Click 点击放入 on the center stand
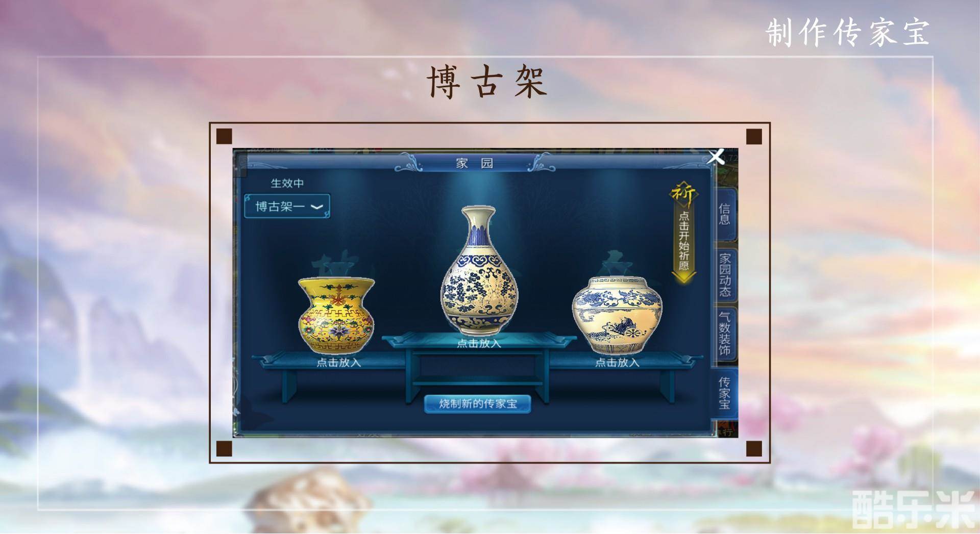The height and width of the screenshot is (534, 980). click(479, 343)
